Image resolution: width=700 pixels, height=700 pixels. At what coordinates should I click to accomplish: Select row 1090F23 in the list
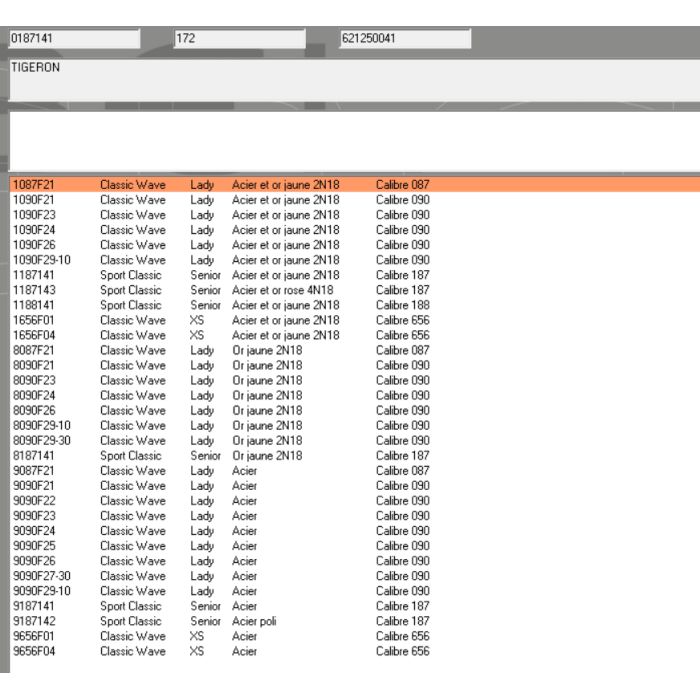click(x=354, y=215)
